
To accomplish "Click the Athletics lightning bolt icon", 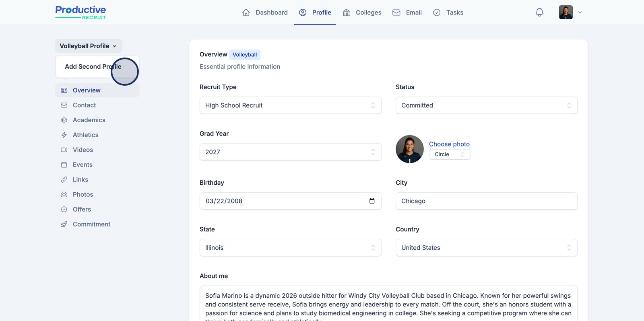I will coord(64,135).
